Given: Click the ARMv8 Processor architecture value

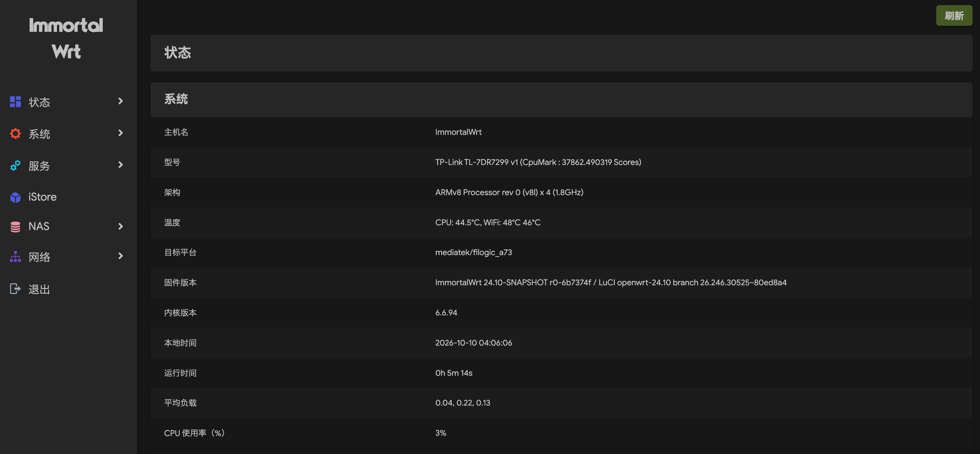Looking at the screenshot, I should 509,192.
